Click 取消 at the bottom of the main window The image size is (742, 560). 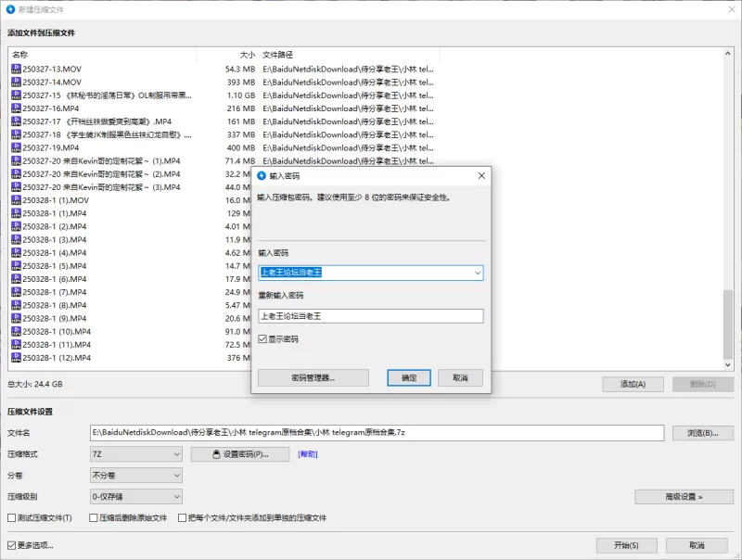697,545
